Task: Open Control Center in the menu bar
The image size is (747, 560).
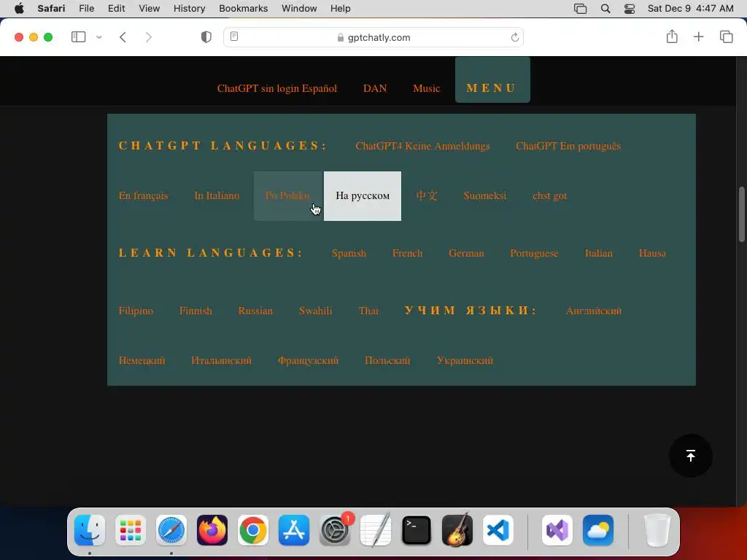Action: (630, 9)
